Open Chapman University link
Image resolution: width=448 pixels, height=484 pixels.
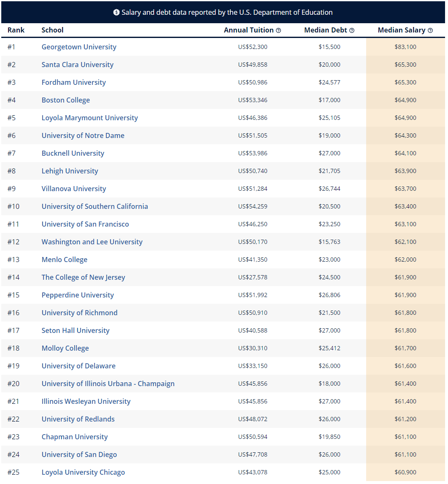tap(75, 437)
